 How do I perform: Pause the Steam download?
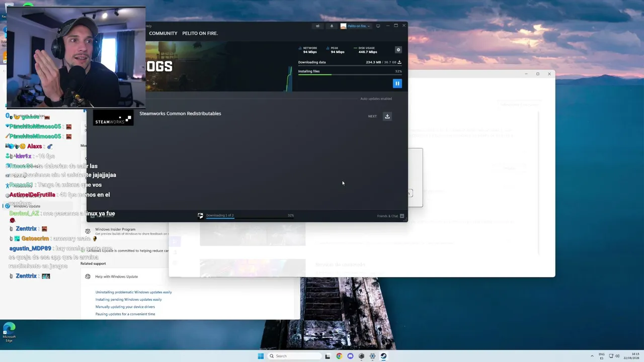(x=397, y=83)
